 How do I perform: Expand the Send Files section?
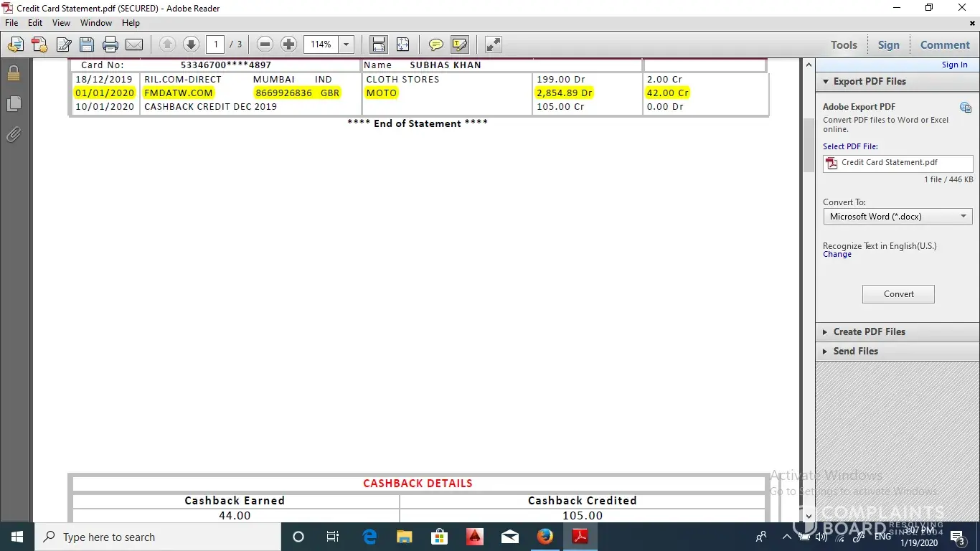point(855,351)
